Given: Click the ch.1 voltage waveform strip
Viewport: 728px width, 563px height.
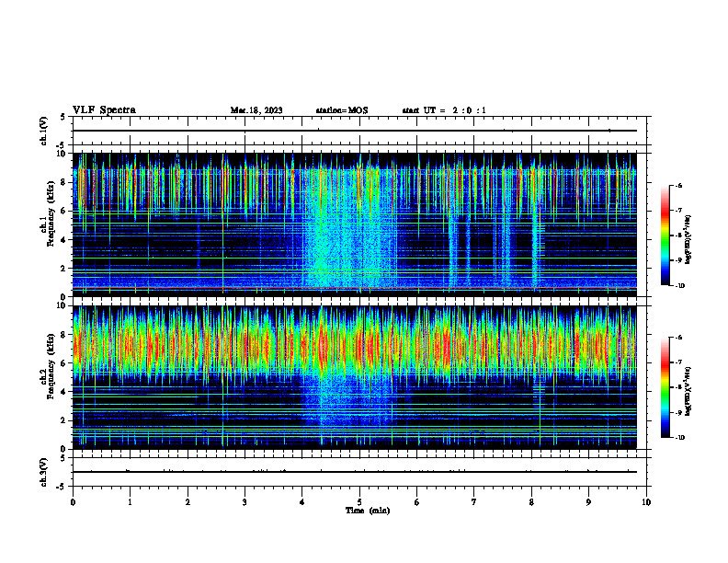Looking at the screenshot, I should [x=359, y=131].
